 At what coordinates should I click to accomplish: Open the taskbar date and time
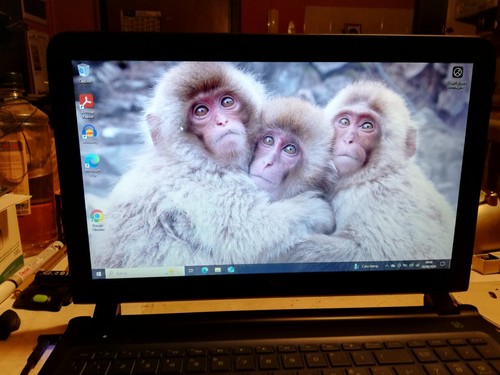(x=429, y=265)
